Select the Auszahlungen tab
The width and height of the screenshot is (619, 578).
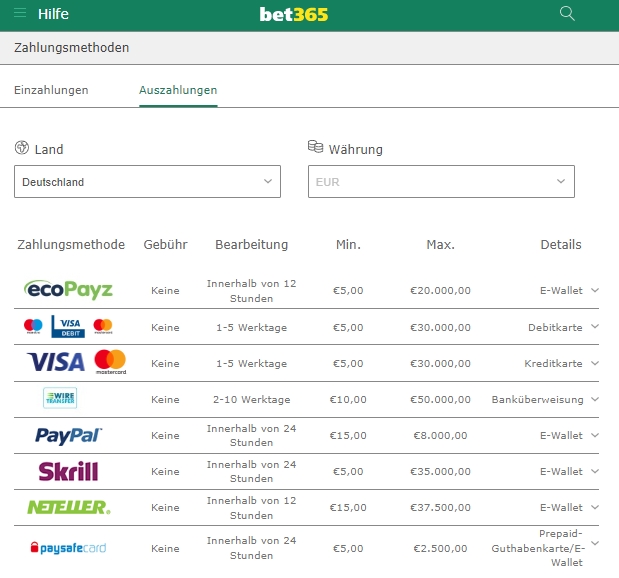(178, 90)
